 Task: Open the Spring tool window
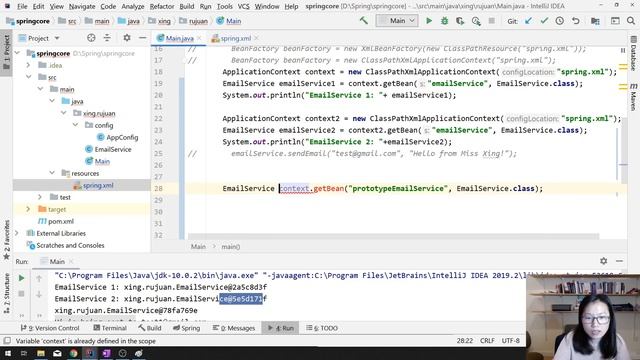(x=186, y=328)
